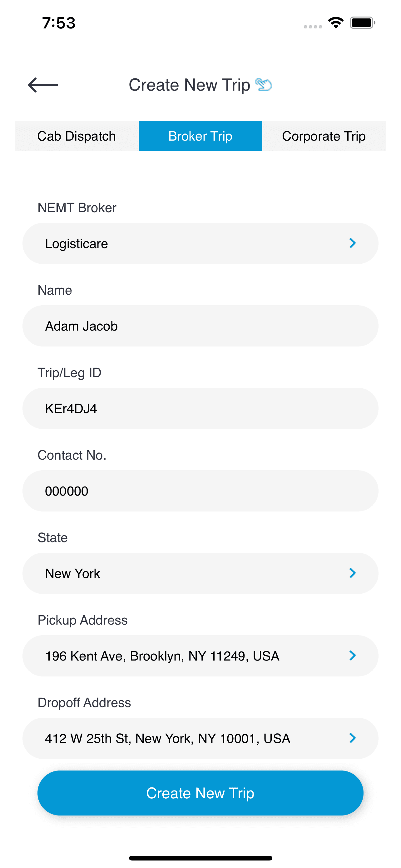Click the NEMT Broker chevron arrow
401x868 pixels.
(x=352, y=243)
